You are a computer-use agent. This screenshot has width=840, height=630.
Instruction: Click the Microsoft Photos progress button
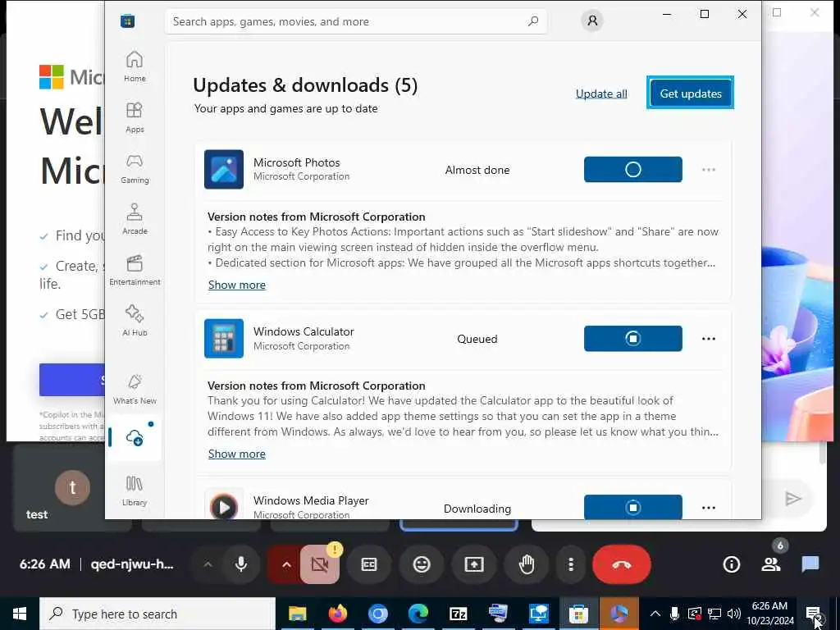point(632,169)
